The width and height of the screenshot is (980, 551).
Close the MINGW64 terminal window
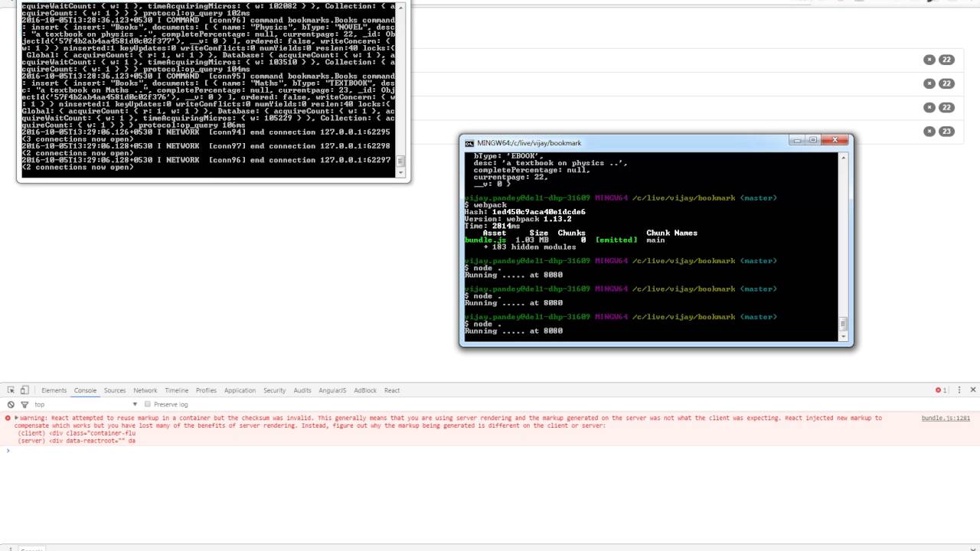point(835,140)
